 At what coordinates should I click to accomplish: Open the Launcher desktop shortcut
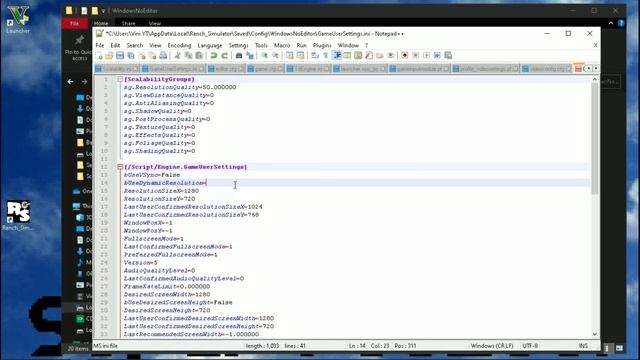click(18, 20)
